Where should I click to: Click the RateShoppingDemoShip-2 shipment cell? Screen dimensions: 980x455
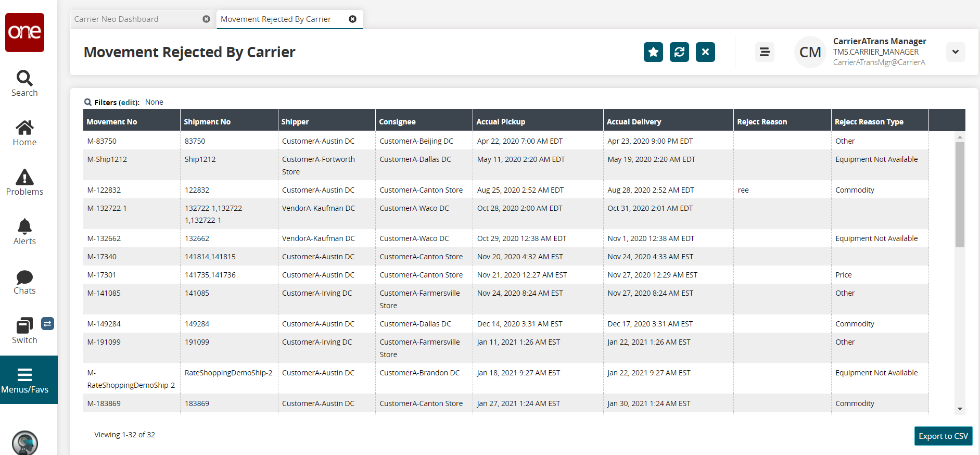tap(229, 378)
